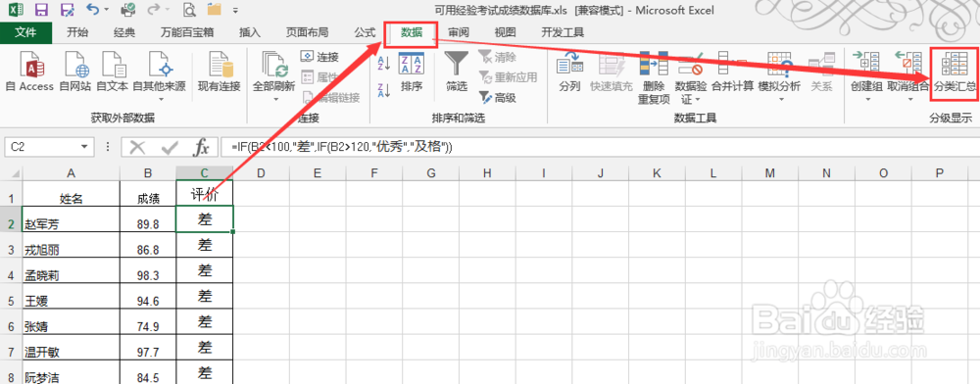Click the formula bar confirm checkmark
Viewport: 980px width, 384px height.
(170, 147)
